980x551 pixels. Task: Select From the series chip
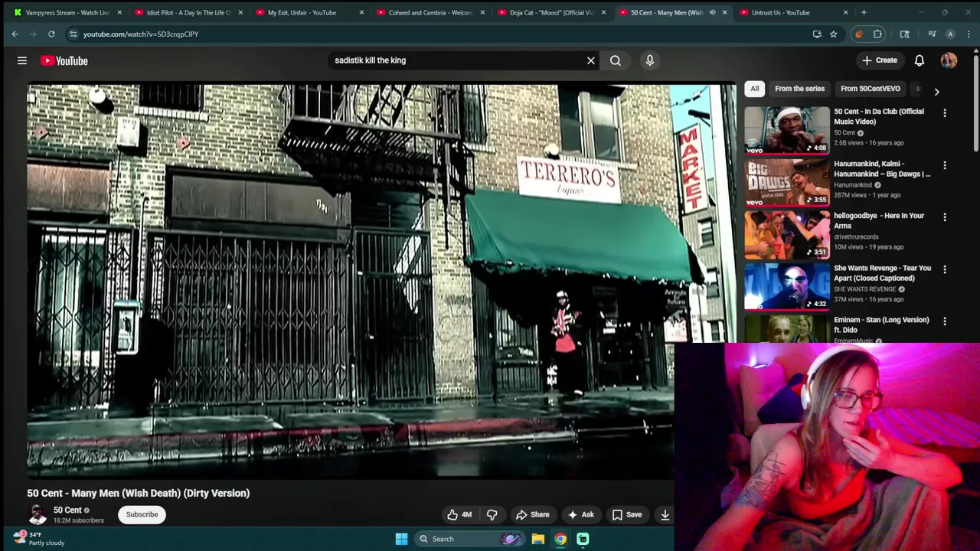[799, 89]
